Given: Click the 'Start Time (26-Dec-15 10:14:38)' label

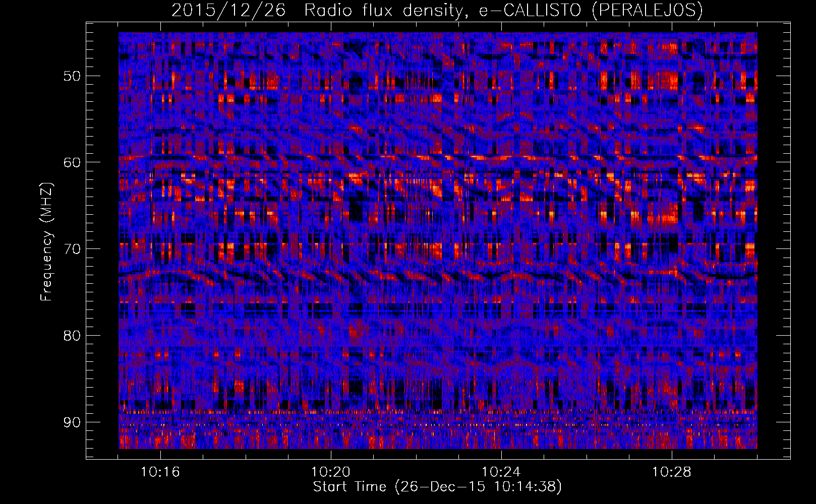Looking at the screenshot, I should [x=437, y=487].
